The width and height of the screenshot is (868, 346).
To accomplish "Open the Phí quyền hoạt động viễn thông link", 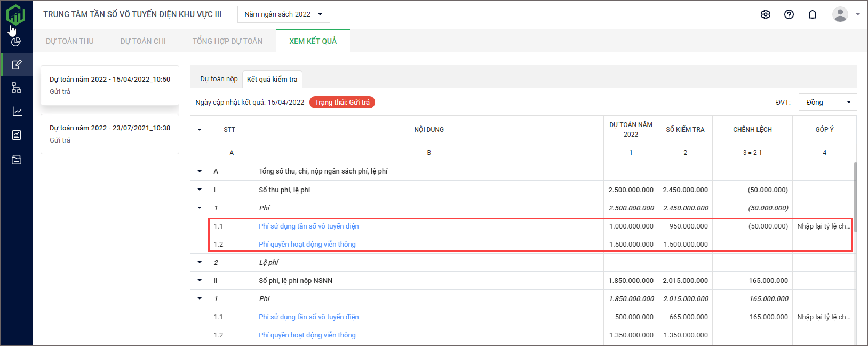I will click(x=307, y=244).
